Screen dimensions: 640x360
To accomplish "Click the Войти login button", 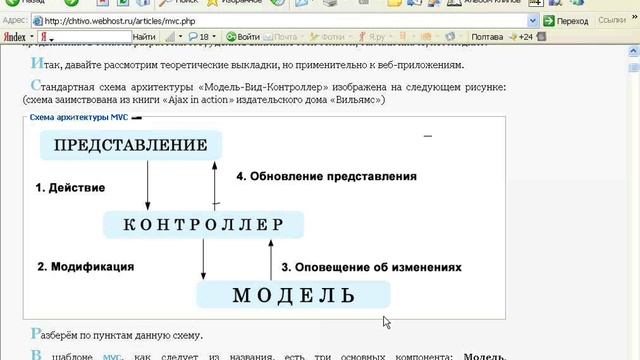I will [x=243, y=37].
